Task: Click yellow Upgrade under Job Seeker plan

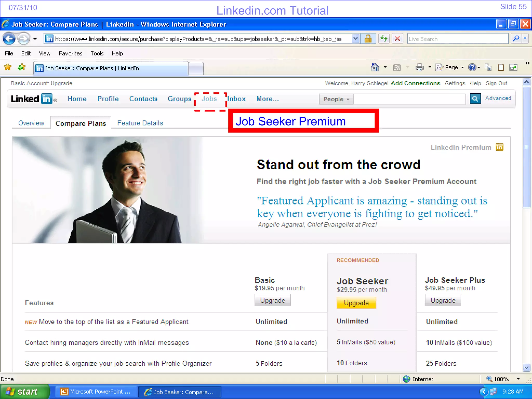Action: 356,303
